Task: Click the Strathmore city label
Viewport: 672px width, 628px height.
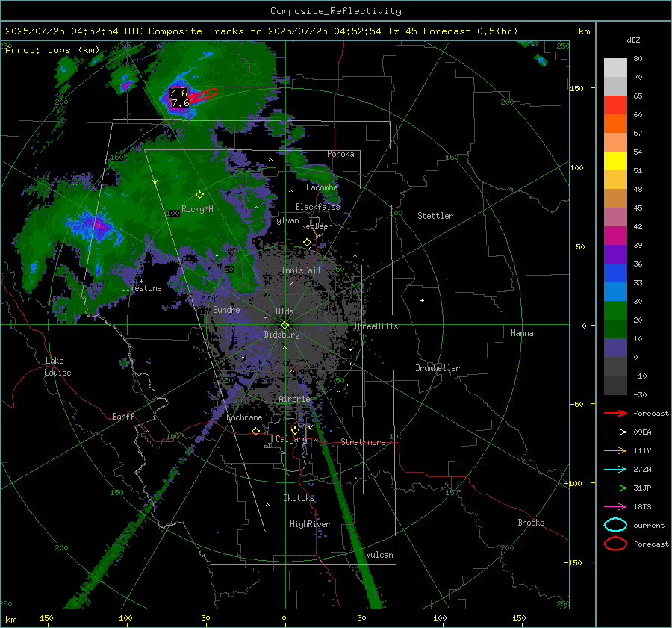Action: pyautogui.click(x=363, y=442)
